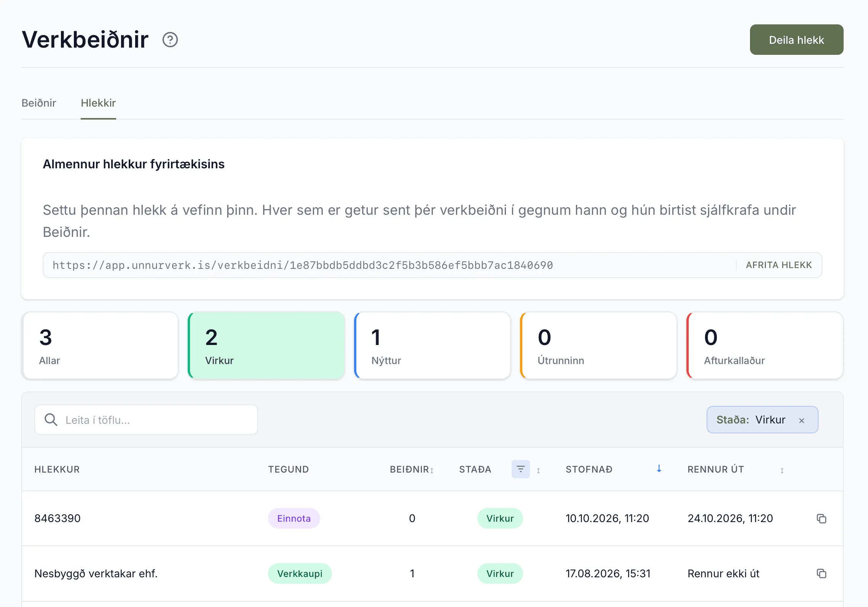Screen dimensions: 868x607
Task: Show Afturkallaður links card
Action: (764, 346)
